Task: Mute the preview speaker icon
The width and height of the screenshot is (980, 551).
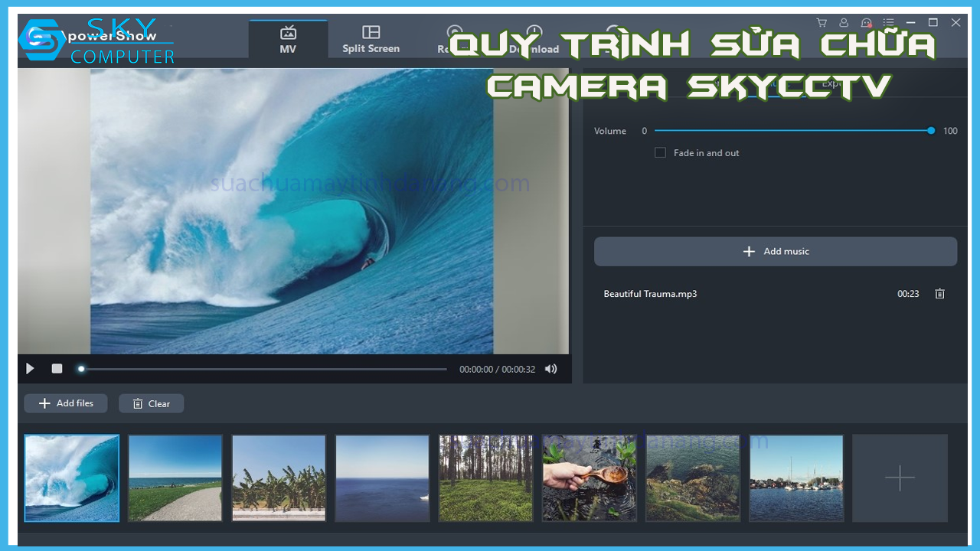Action: click(x=550, y=369)
